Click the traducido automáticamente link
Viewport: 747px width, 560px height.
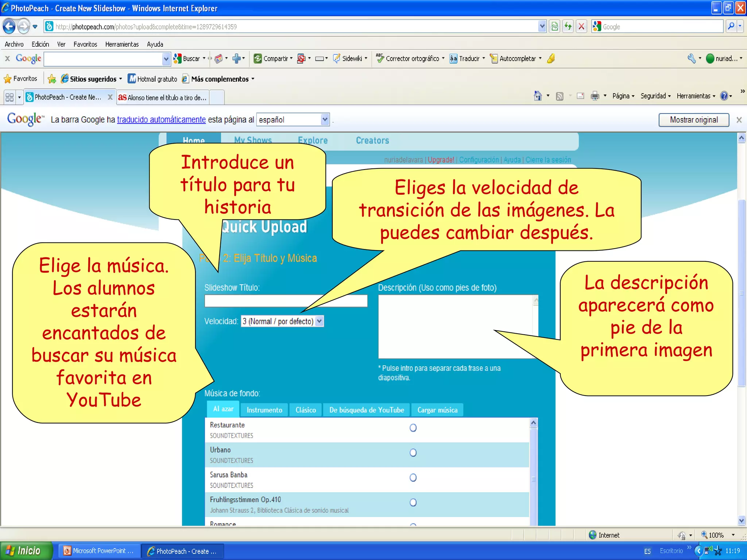pos(161,120)
